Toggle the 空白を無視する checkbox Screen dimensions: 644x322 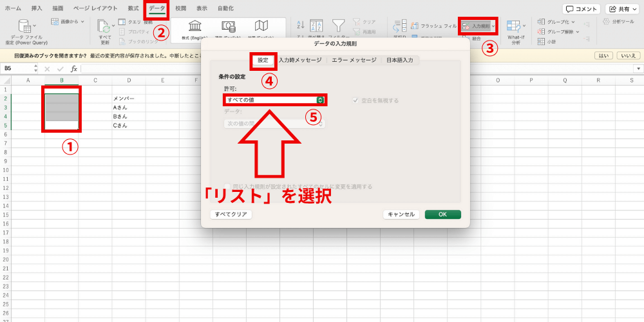(355, 100)
